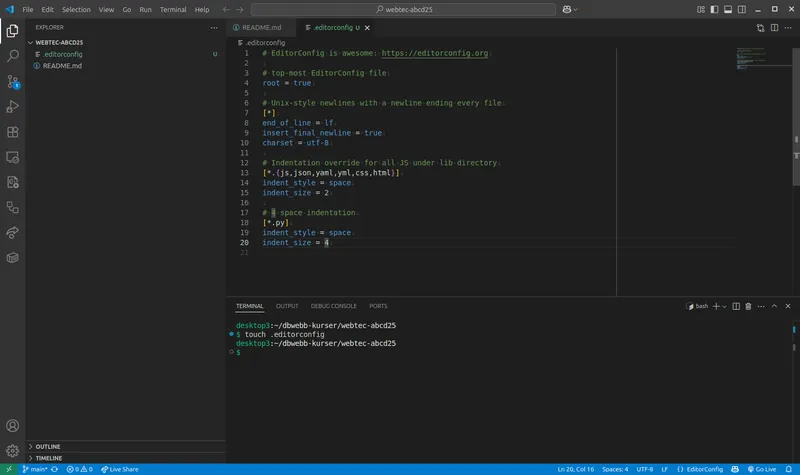
Task: Open the Source Control view
Action: coord(13,82)
